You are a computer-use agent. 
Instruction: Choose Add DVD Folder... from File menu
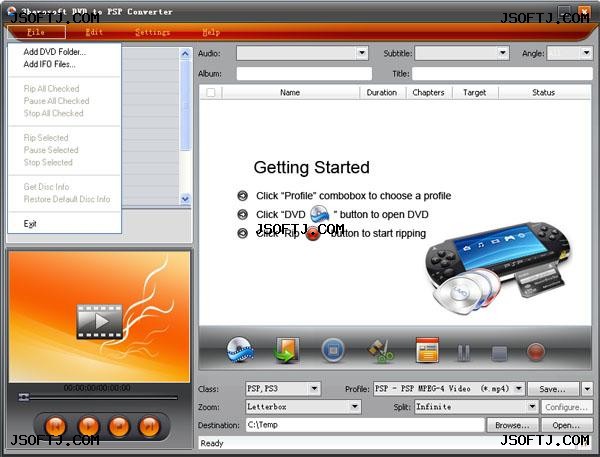coord(55,52)
